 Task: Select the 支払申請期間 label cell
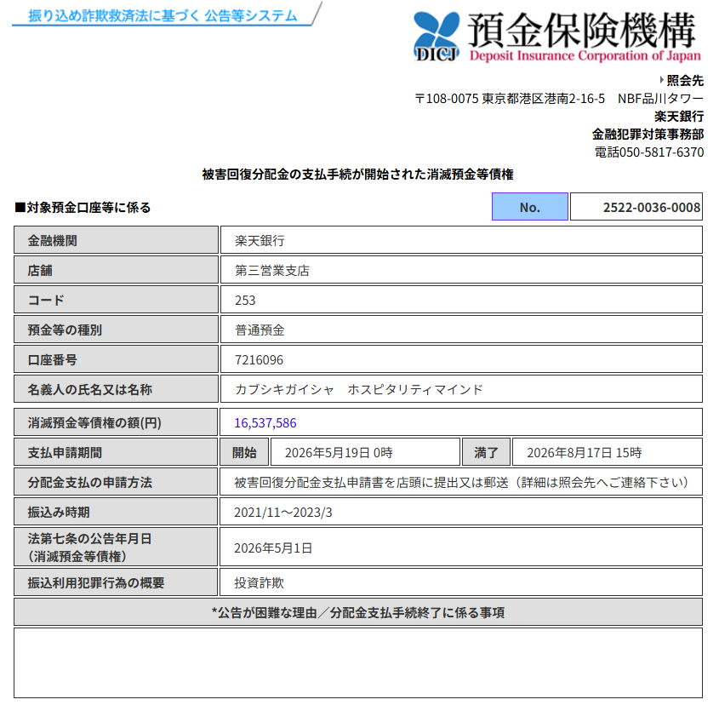point(116,452)
